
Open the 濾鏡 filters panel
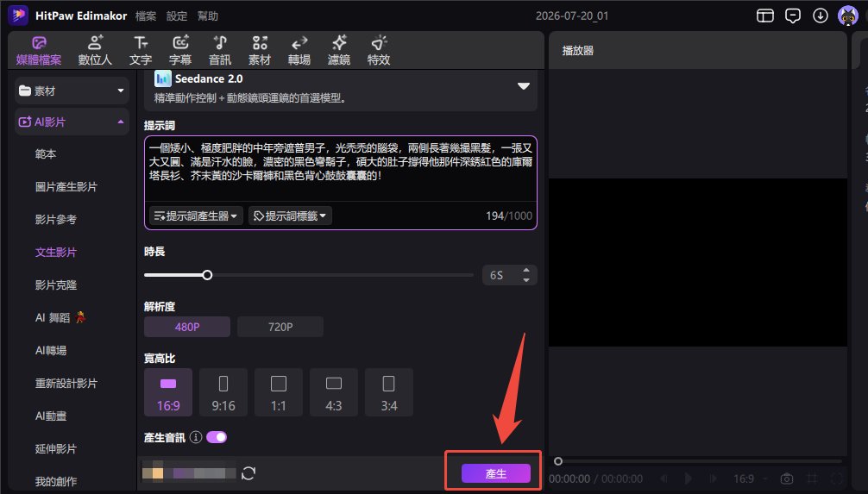pyautogui.click(x=339, y=50)
